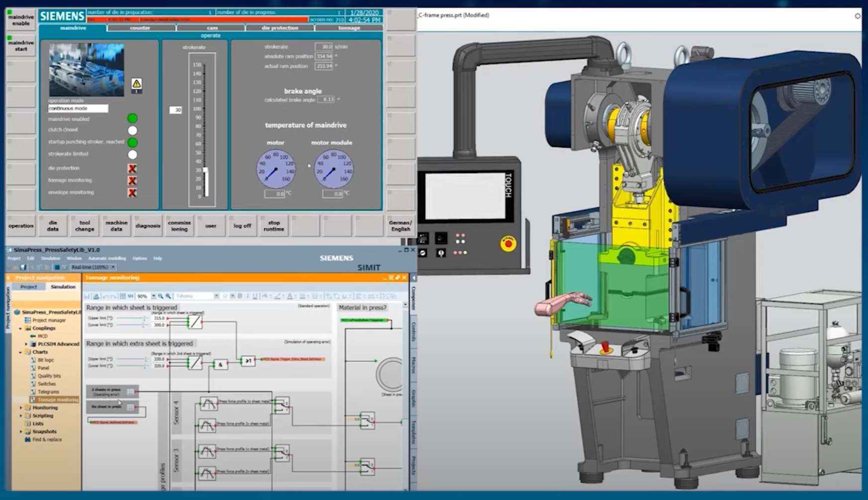
Task: Click the Print icon in the chart toolbar
Action: [x=96, y=296]
